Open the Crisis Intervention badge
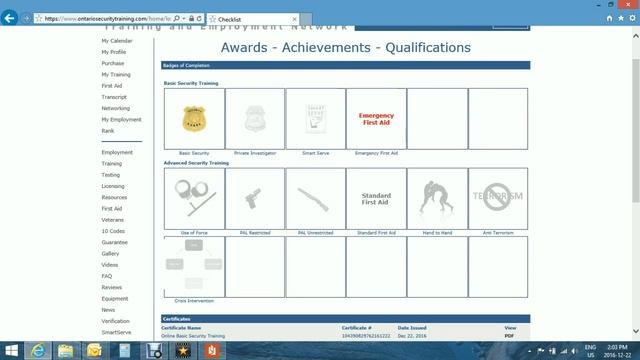Image resolution: width=640 pixels, height=360 pixels. 194,264
